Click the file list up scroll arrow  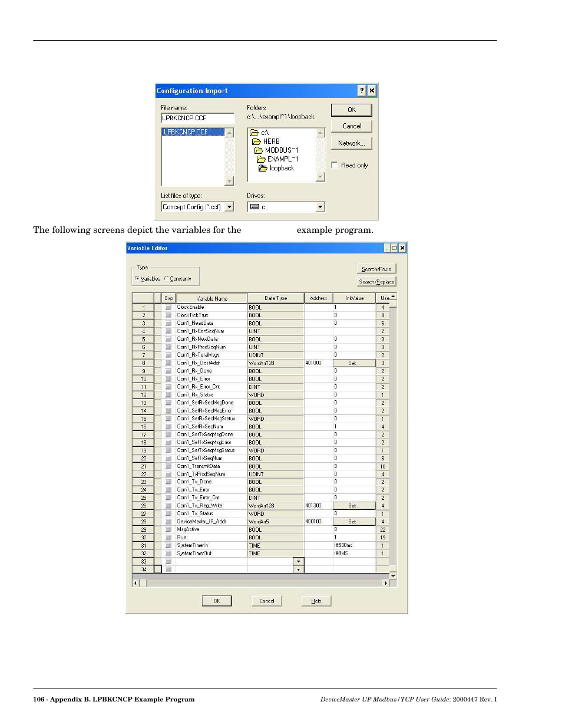point(230,133)
